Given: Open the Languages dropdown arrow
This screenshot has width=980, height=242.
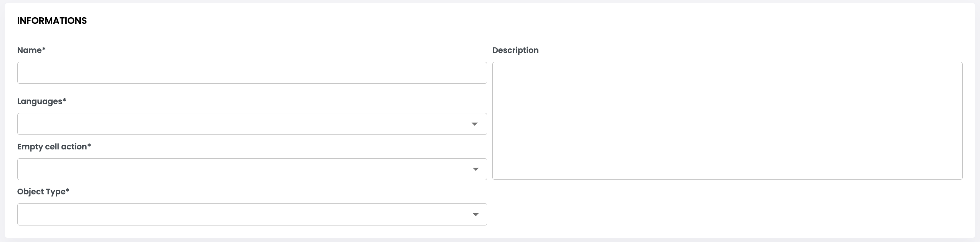Looking at the screenshot, I should tap(474, 124).
